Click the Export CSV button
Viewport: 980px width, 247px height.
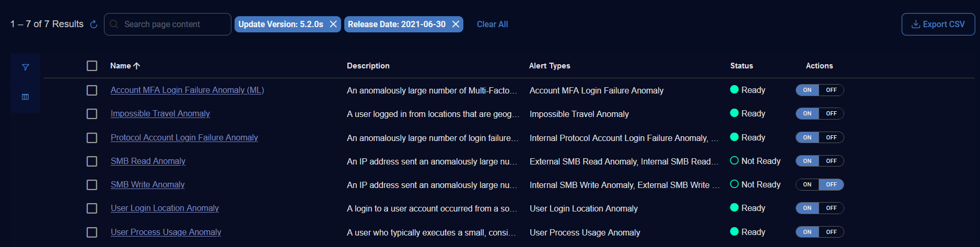click(x=938, y=25)
